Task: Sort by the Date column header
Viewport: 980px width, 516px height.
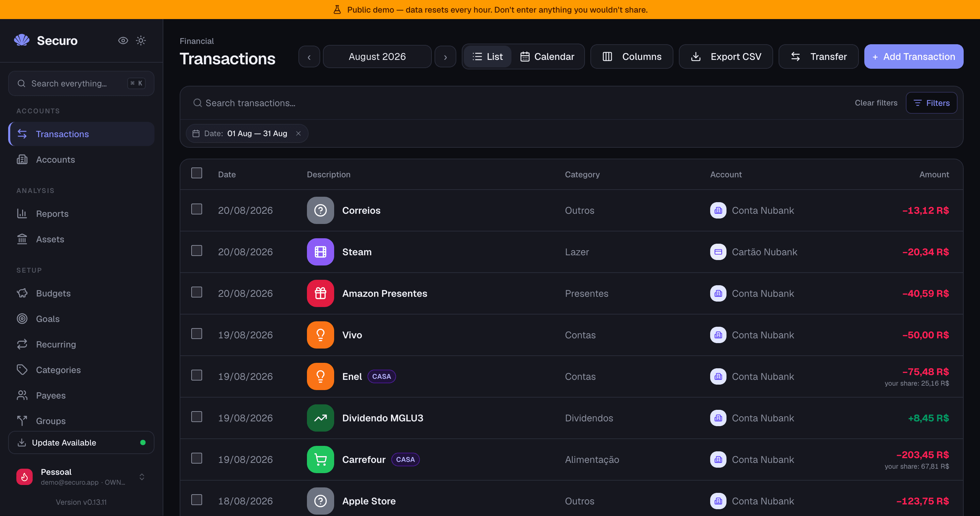Action: point(227,174)
